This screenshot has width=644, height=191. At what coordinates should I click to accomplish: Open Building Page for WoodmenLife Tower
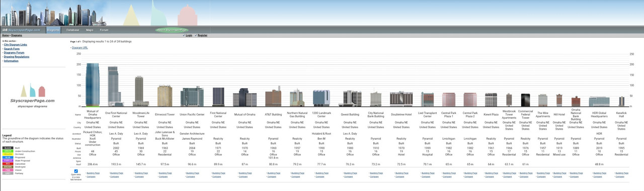[x=141, y=173]
